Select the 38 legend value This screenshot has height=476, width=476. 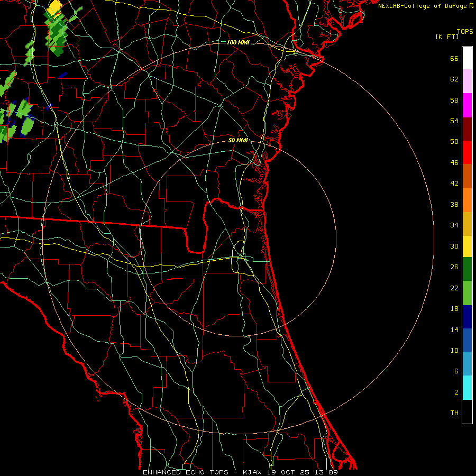click(x=454, y=205)
